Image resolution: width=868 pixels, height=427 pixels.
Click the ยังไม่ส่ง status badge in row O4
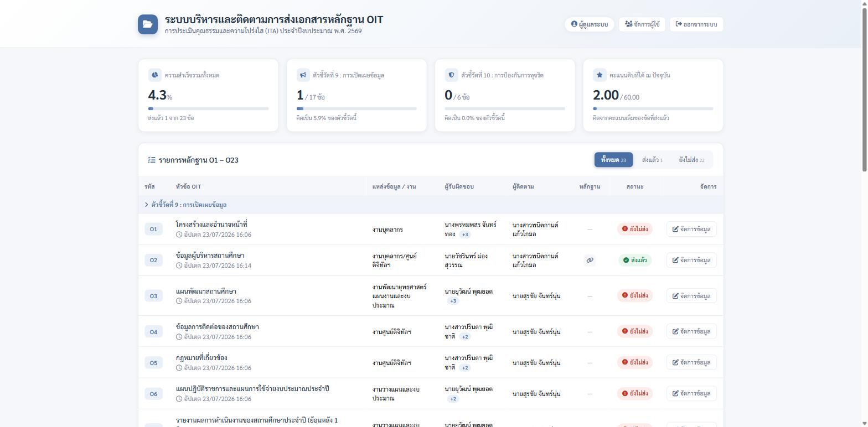coord(635,332)
